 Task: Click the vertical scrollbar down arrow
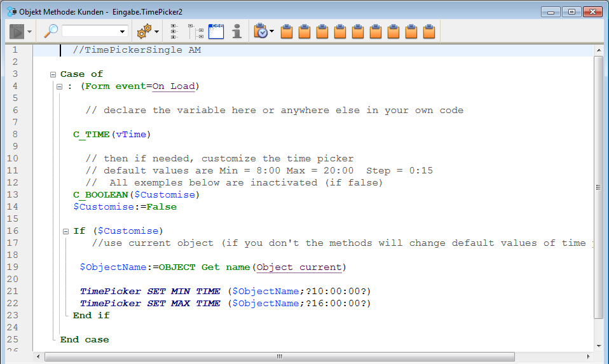[x=599, y=346]
